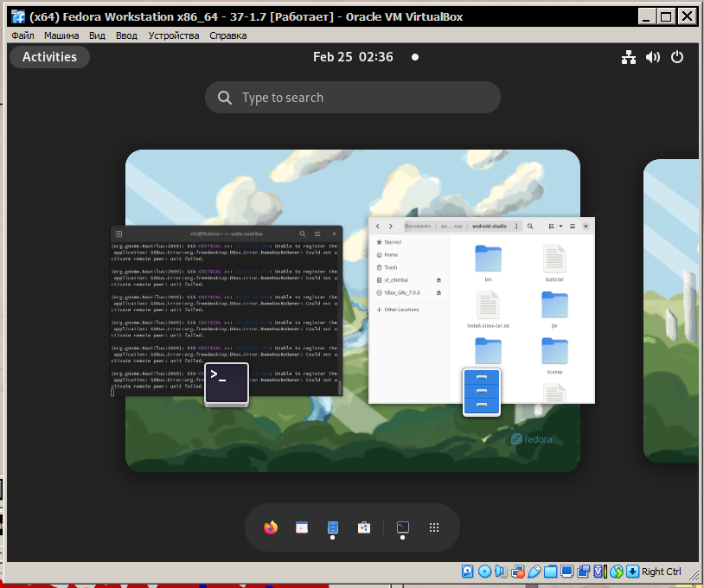The width and height of the screenshot is (704, 588).
Task: Open the Устройства menu
Action: click(174, 35)
